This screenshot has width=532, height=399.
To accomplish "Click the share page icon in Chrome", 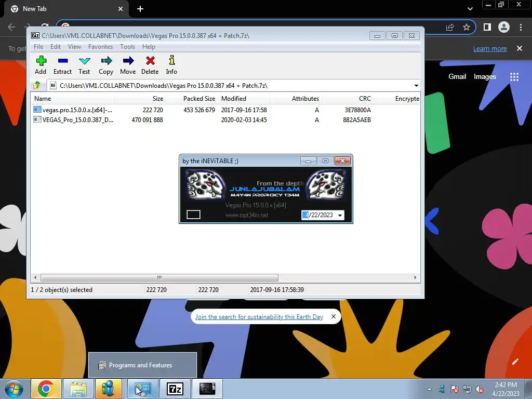I will [x=450, y=27].
